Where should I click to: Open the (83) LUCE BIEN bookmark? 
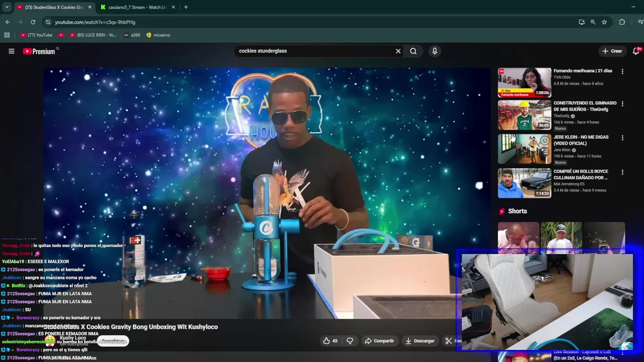pos(93,35)
